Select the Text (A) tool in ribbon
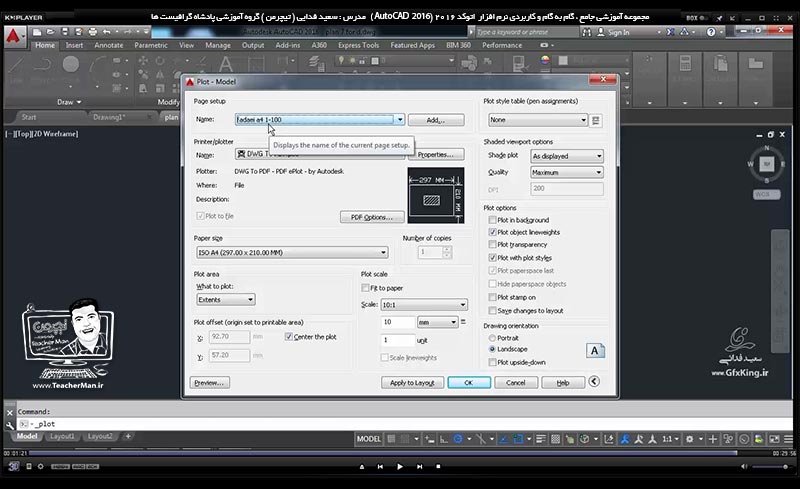This screenshot has width=800, height=489. pyautogui.click(x=226, y=65)
